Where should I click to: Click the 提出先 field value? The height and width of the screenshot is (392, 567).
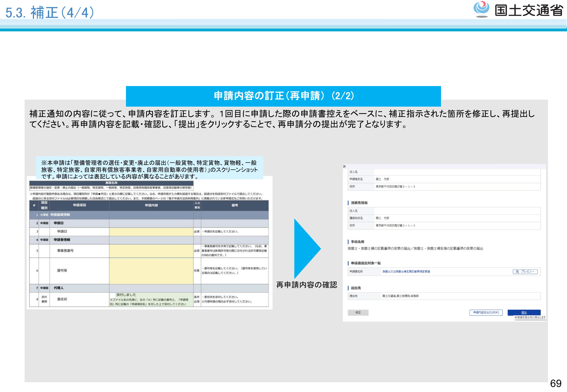[400, 296]
